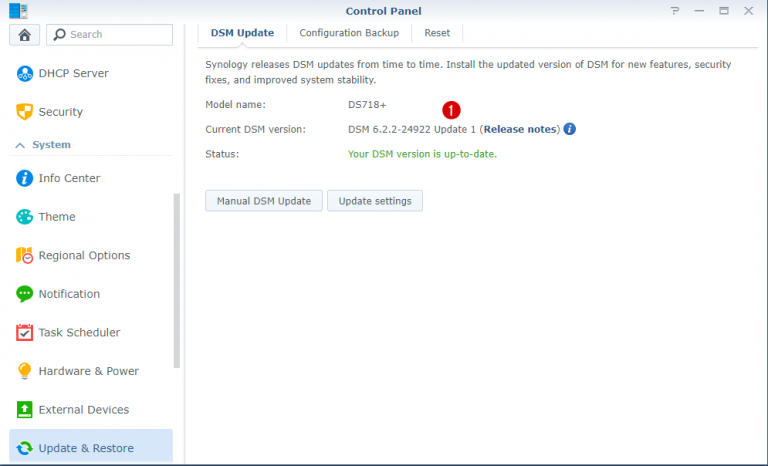Select the Info Center label
The image size is (768, 466).
point(69,178)
